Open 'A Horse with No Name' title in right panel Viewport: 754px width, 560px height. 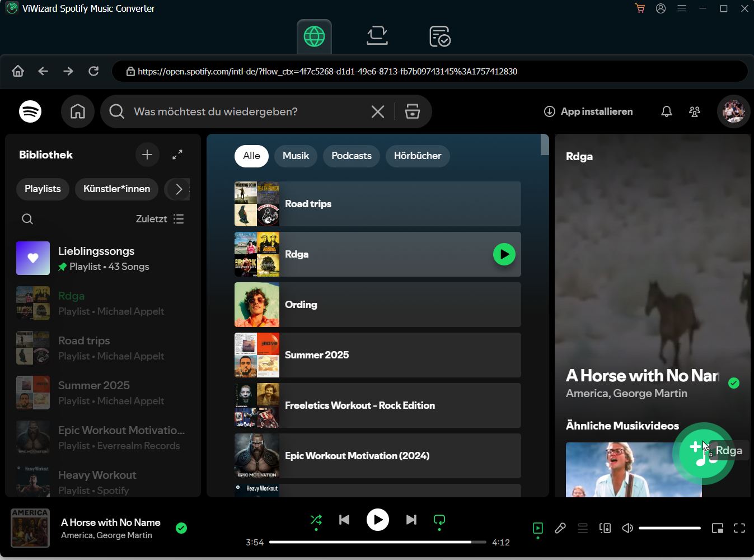[x=642, y=376]
